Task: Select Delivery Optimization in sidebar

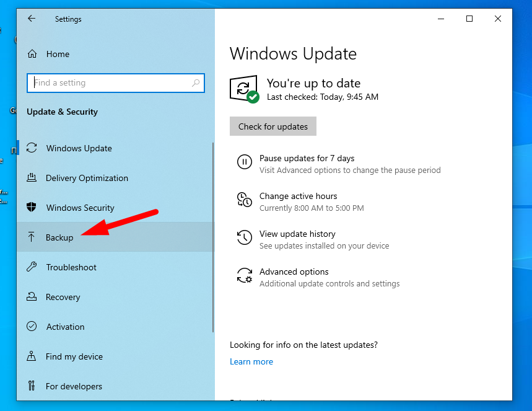Action: [87, 178]
